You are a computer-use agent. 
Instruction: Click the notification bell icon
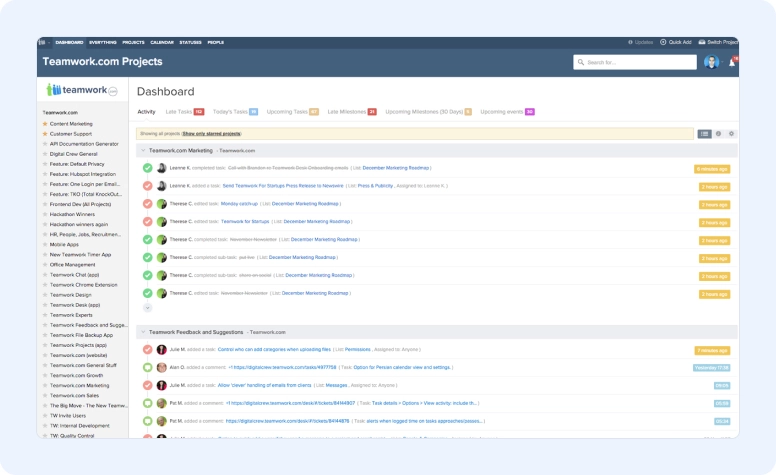[x=732, y=62]
